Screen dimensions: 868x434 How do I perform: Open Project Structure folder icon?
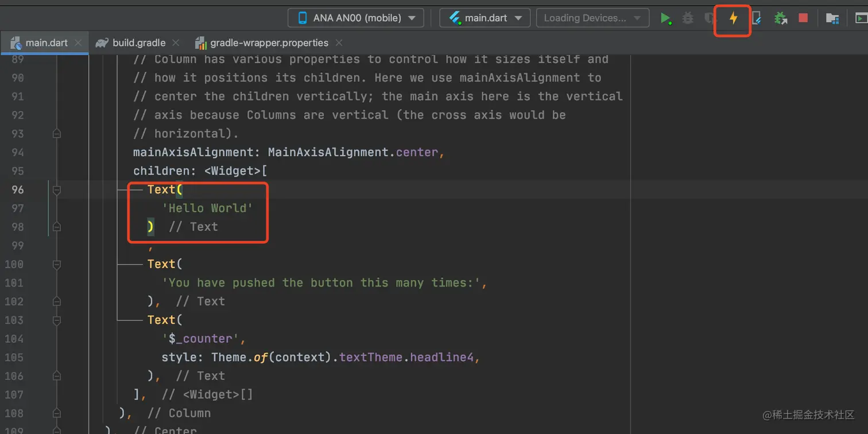[832, 18]
